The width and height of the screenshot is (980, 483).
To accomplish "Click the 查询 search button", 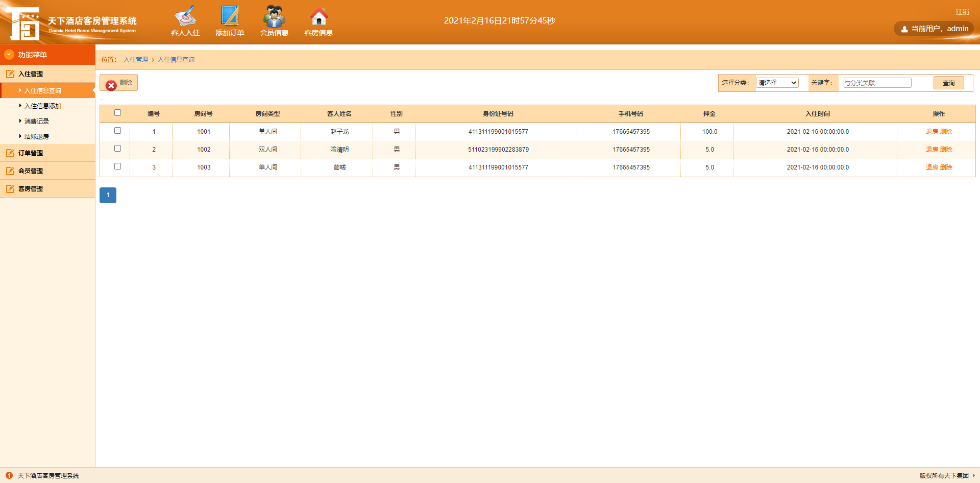I will (x=948, y=82).
